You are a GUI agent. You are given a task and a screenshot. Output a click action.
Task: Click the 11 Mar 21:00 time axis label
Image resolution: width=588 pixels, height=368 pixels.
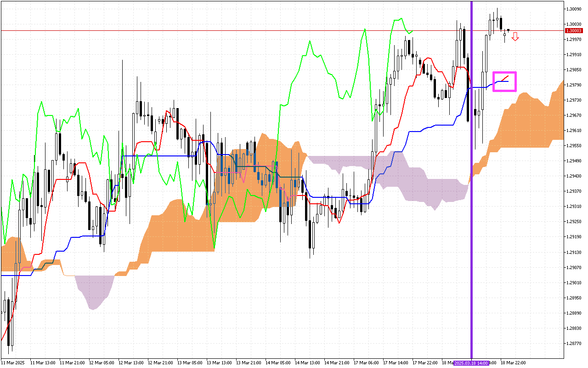click(x=72, y=363)
